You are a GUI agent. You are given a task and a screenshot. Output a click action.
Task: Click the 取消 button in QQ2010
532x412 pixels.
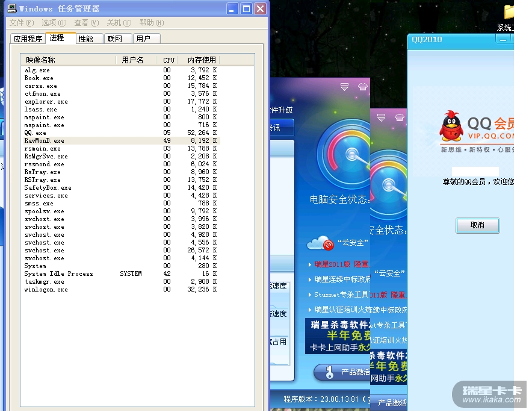coord(477,225)
